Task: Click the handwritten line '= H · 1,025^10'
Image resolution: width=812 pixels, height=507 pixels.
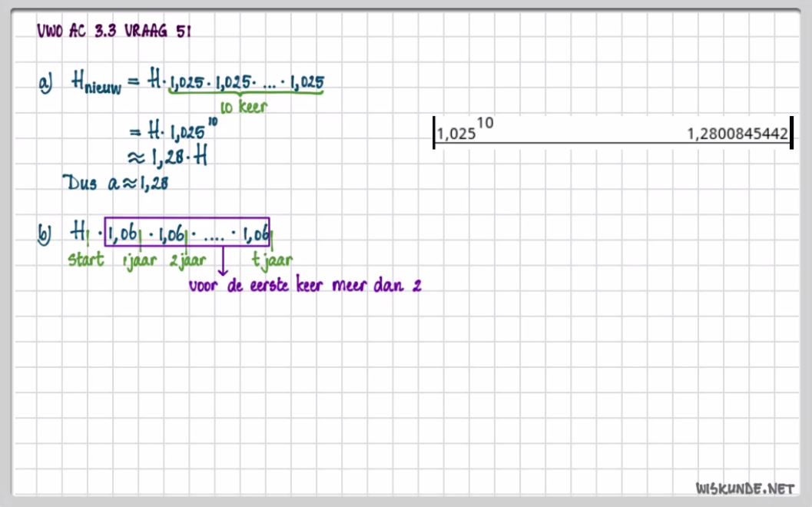Action: tap(175, 131)
